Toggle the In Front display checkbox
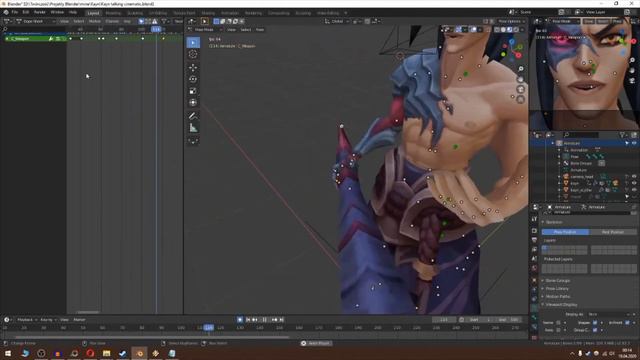This screenshot has width=640, height=360. (x=627, y=323)
